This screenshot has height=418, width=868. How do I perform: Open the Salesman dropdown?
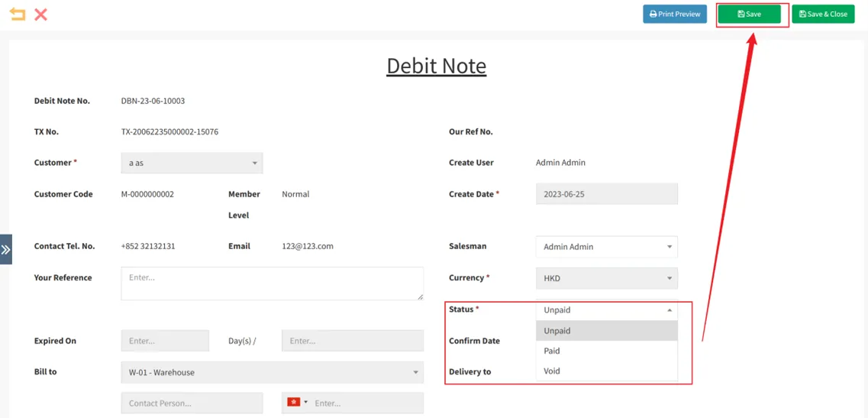point(606,247)
